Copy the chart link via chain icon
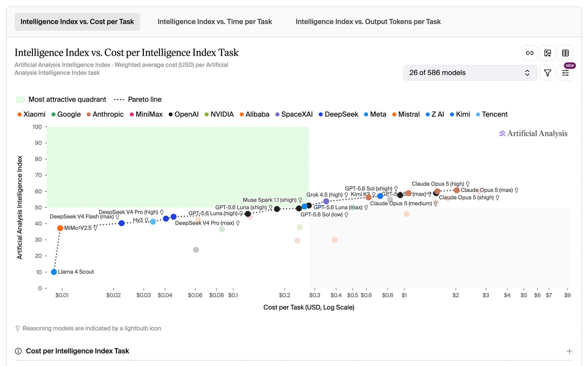 (529, 53)
